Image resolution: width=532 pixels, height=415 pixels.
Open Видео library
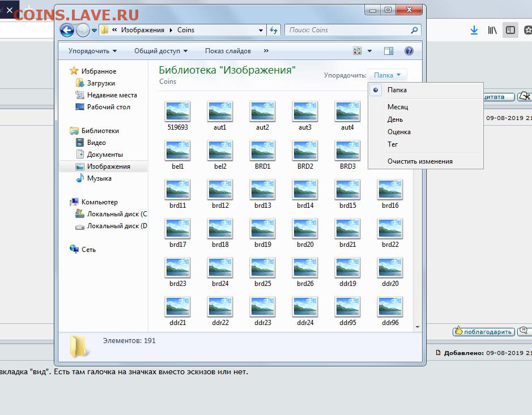91,143
